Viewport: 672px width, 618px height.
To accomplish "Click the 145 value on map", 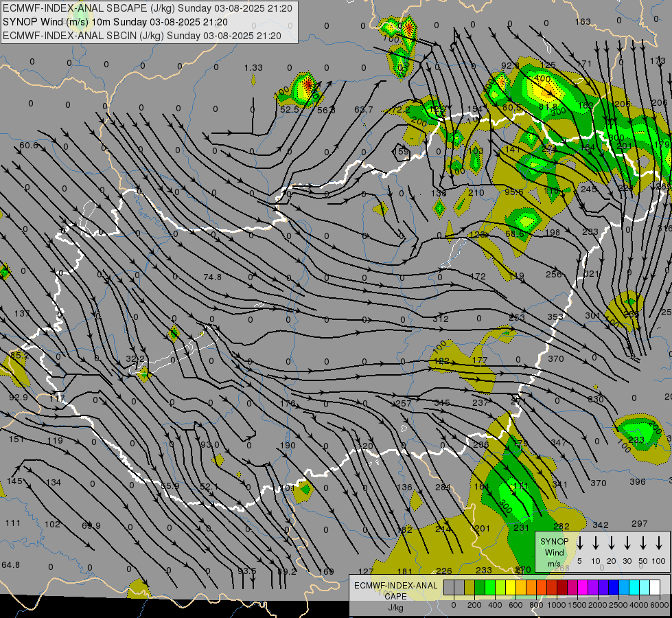I will pyautogui.click(x=14, y=481).
